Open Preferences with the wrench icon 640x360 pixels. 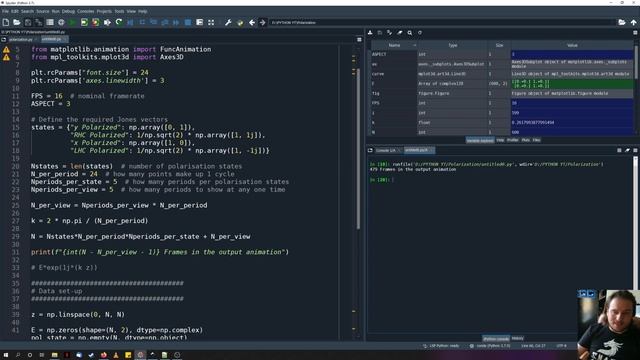(x=228, y=22)
